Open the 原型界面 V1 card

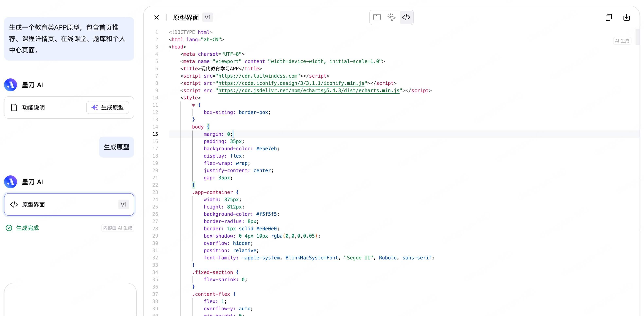(69, 204)
